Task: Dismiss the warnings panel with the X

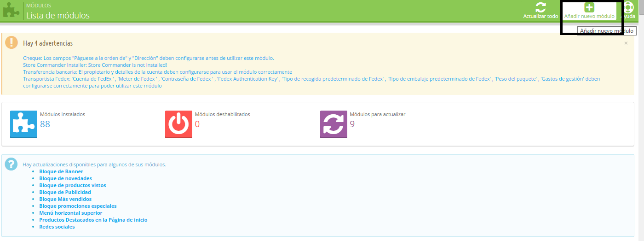Action: [626, 43]
